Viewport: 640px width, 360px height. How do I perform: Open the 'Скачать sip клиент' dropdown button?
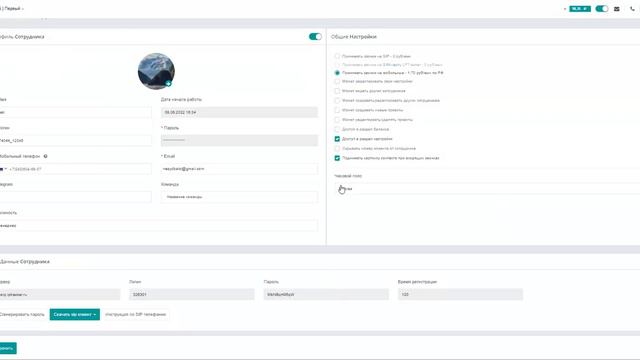coord(75,314)
